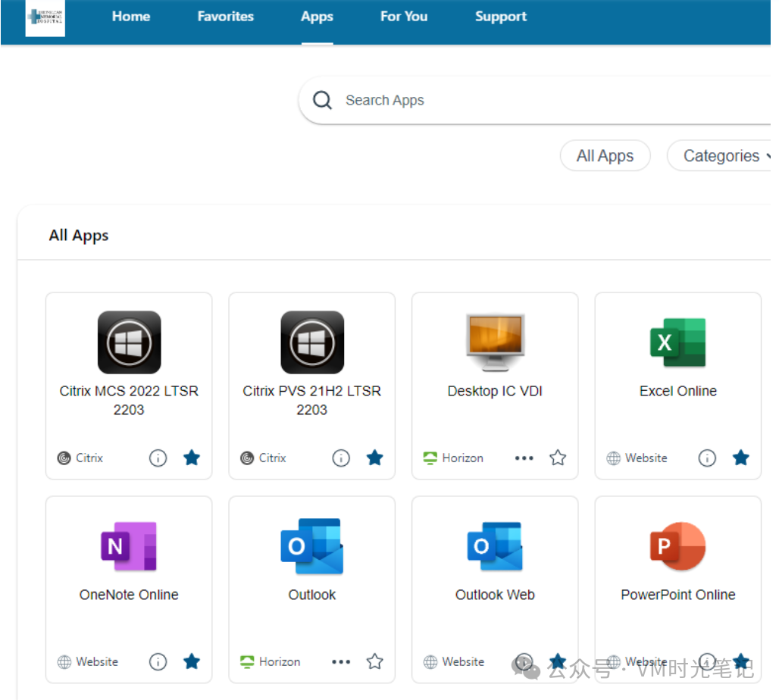Click the Excel Online title text

[678, 392]
